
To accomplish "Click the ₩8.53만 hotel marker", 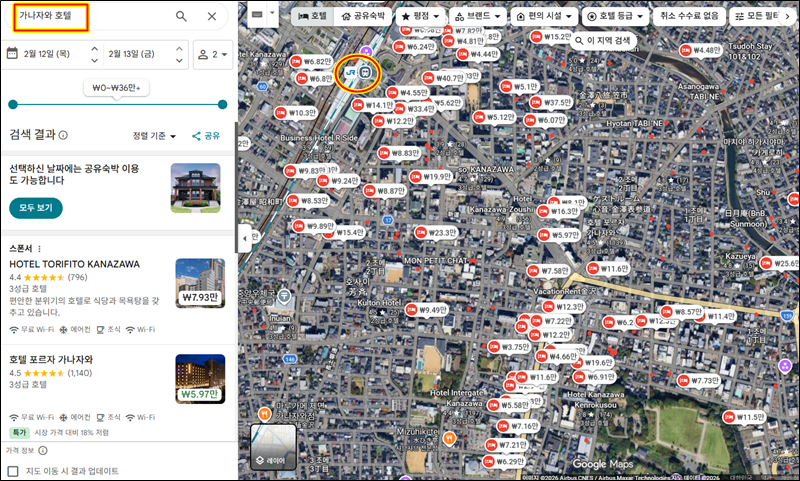I will (x=309, y=201).
